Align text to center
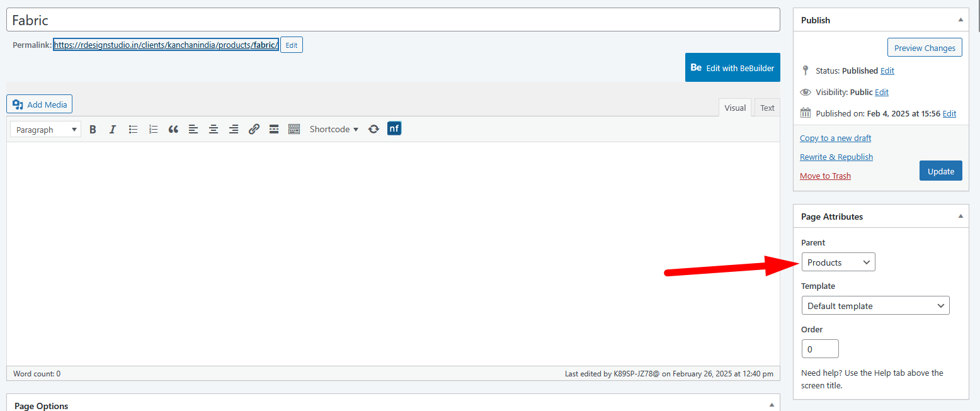This screenshot has width=980, height=411. pos(214,130)
